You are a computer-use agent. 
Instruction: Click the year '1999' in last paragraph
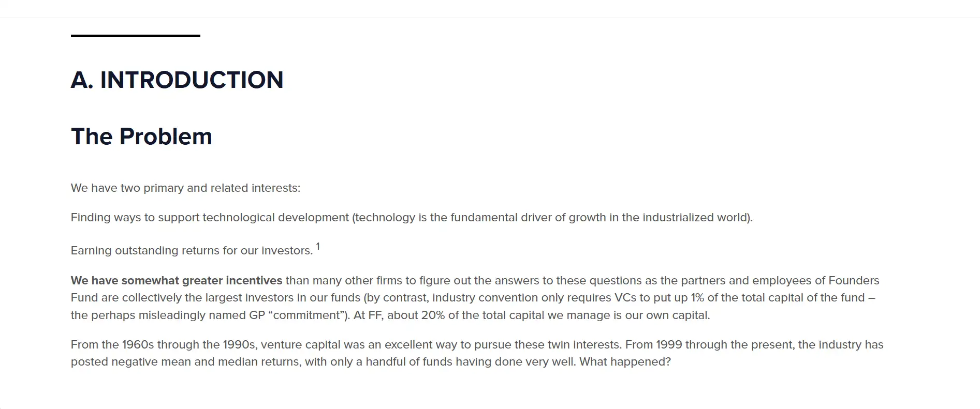point(669,345)
